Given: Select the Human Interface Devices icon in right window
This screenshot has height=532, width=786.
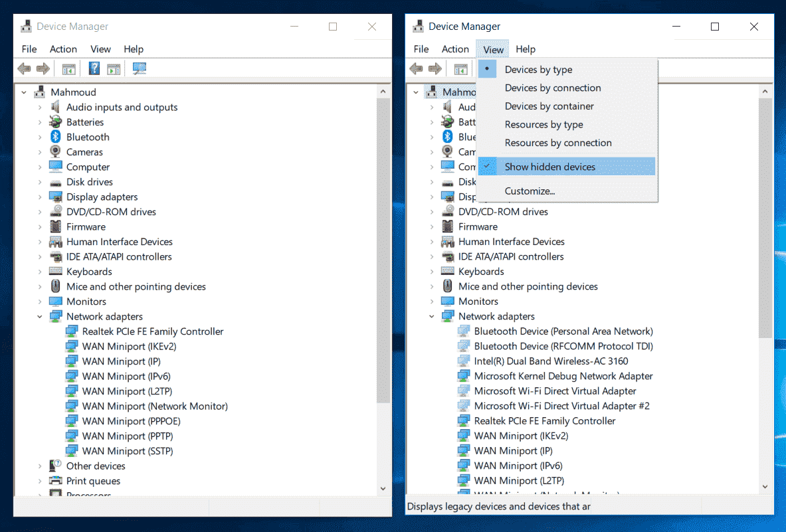Looking at the screenshot, I should [x=448, y=242].
